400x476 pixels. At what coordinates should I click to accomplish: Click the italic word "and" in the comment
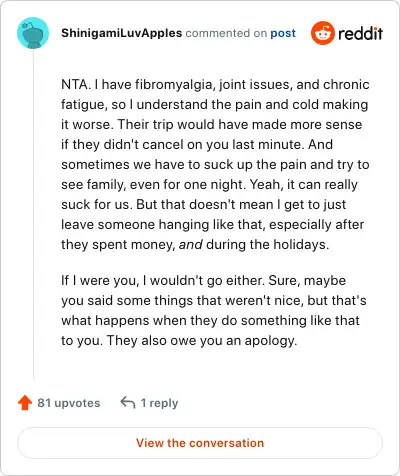tap(191, 245)
